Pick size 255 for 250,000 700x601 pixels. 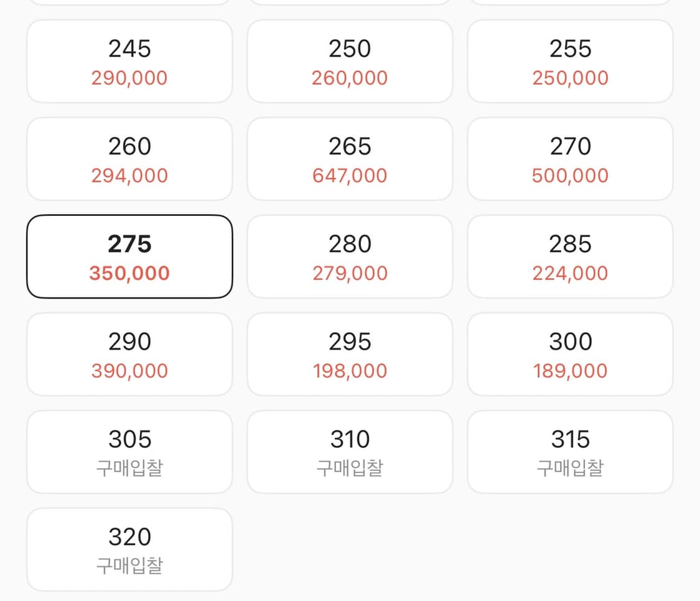[x=570, y=61]
